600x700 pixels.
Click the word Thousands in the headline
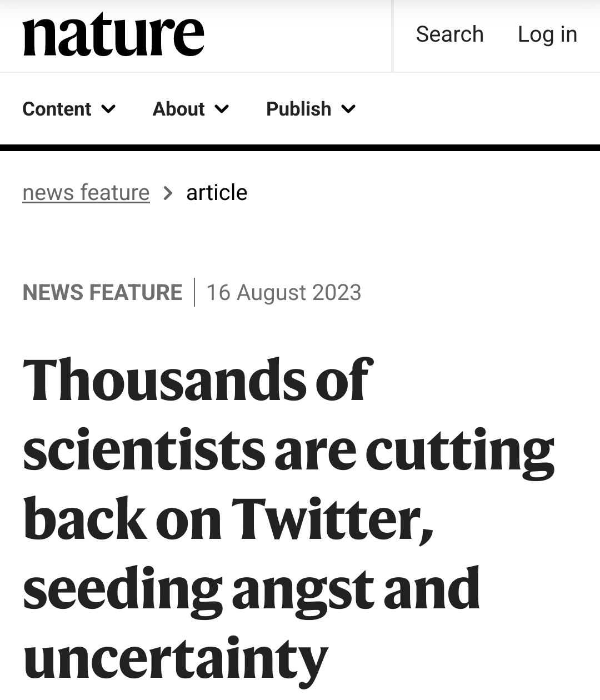tap(164, 380)
